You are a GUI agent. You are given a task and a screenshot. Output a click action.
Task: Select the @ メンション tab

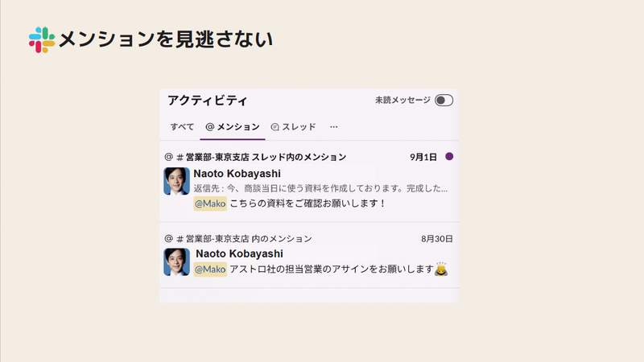pyautogui.click(x=233, y=127)
